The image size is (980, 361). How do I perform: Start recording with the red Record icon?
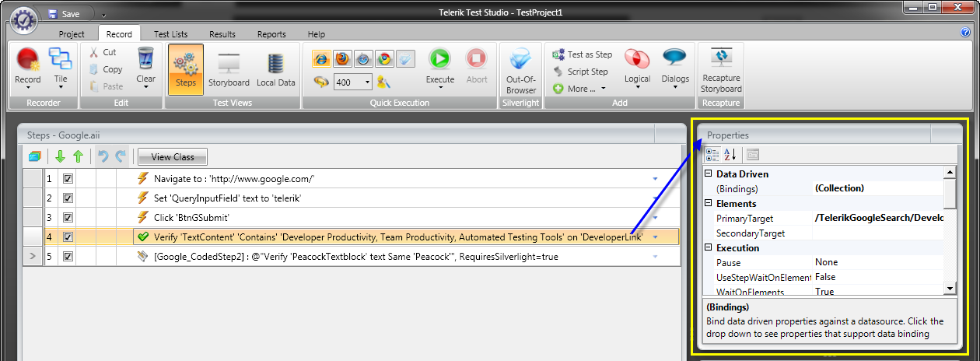pos(28,60)
